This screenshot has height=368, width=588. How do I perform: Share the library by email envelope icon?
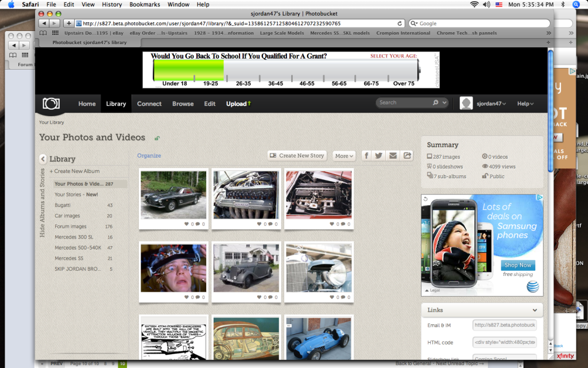tap(393, 155)
